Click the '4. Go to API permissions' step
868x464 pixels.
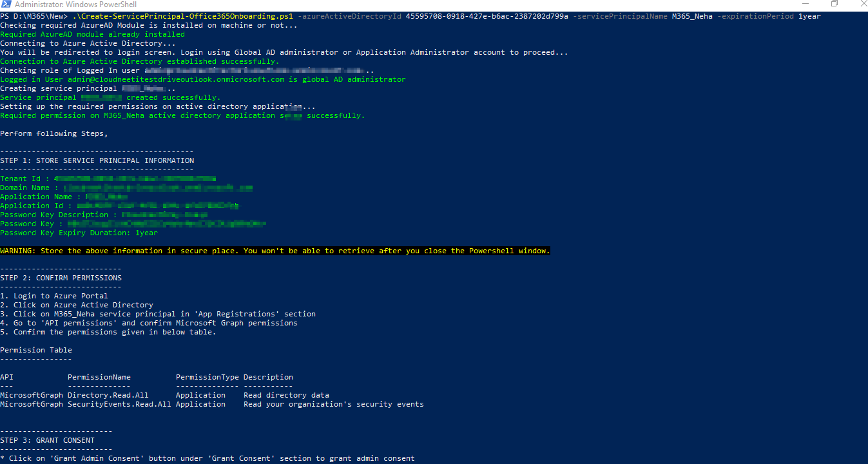[x=149, y=323]
